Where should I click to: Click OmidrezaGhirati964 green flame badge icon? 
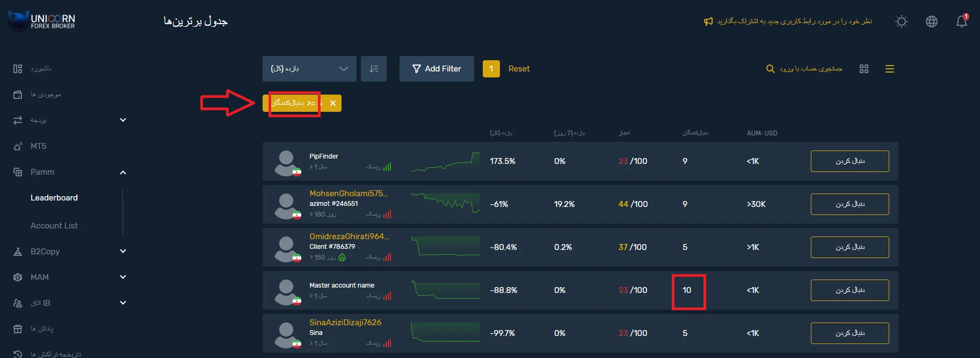pos(343,257)
